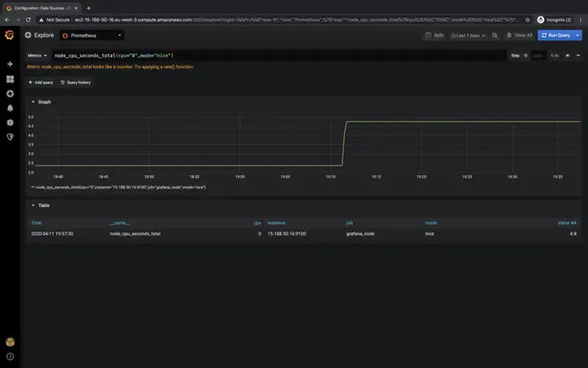Open Configuration gear icon in sidebar
The height and width of the screenshot is (368, 588).
[x=10, y=122]
